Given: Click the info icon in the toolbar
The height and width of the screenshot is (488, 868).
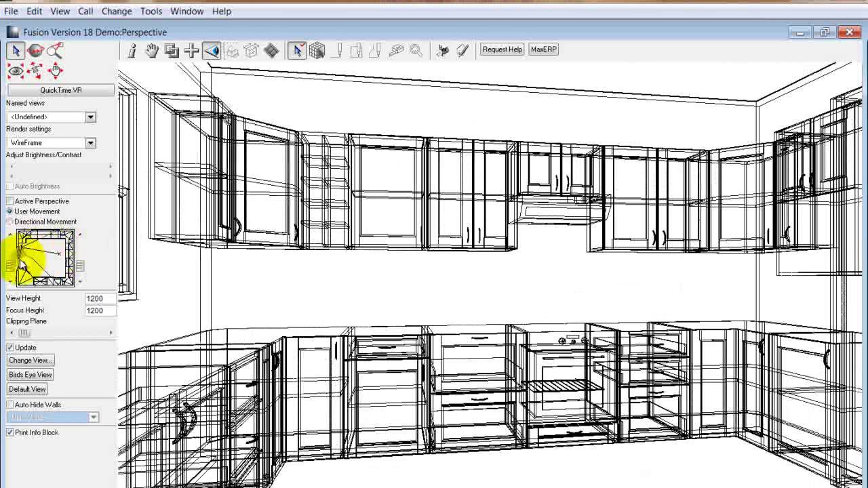Looking at the screenshot, I should [x=132, y=50].
